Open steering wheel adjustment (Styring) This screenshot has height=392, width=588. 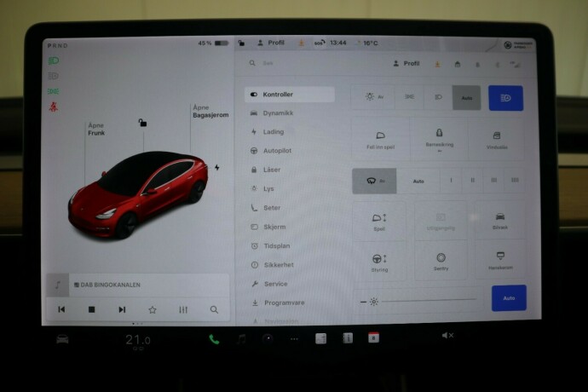[x=380, y=261]
